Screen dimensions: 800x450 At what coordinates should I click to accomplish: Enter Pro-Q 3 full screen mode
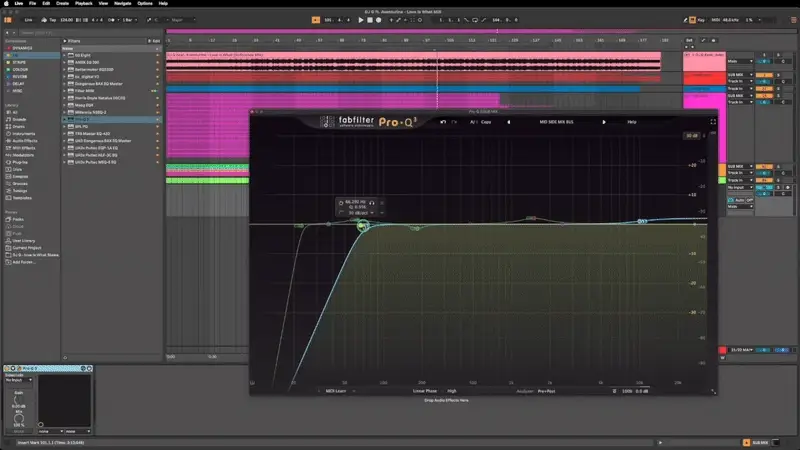pyautogui.click(x=713, y=122)
